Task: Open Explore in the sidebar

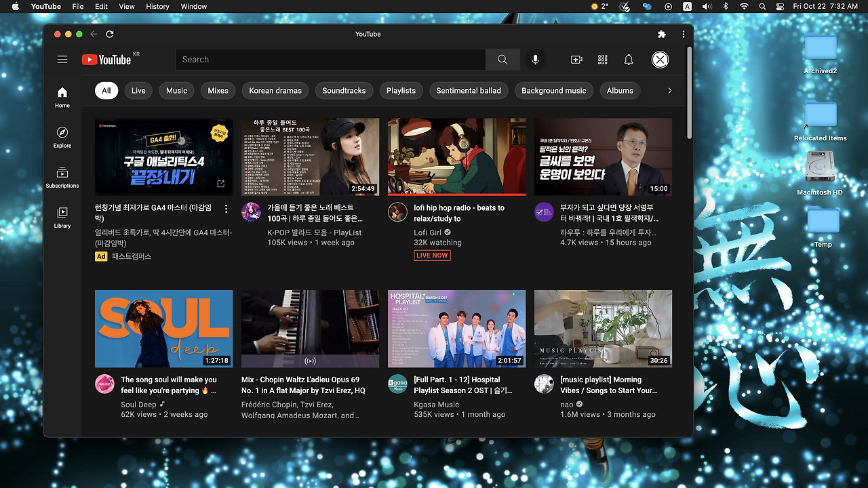Action: 62,137
